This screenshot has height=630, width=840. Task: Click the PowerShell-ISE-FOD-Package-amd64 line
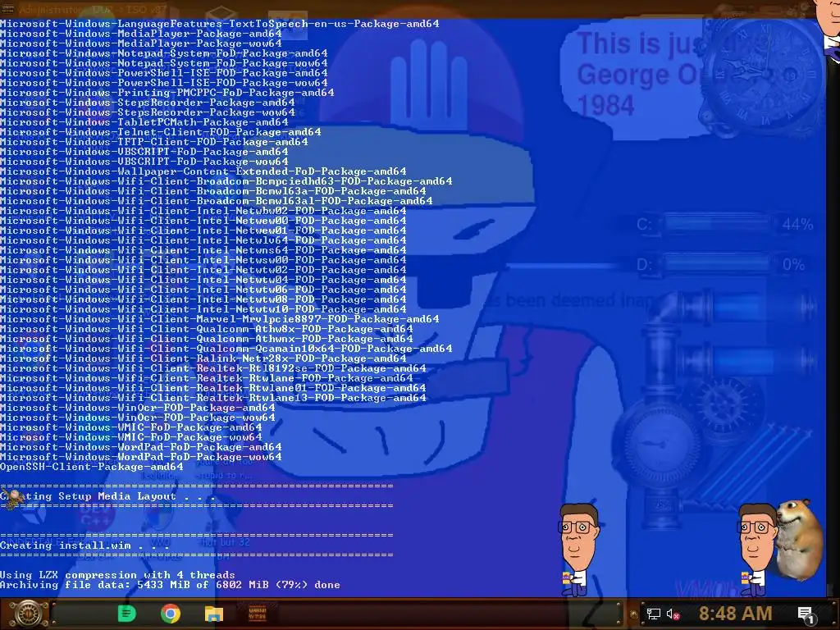pos(164,73)
